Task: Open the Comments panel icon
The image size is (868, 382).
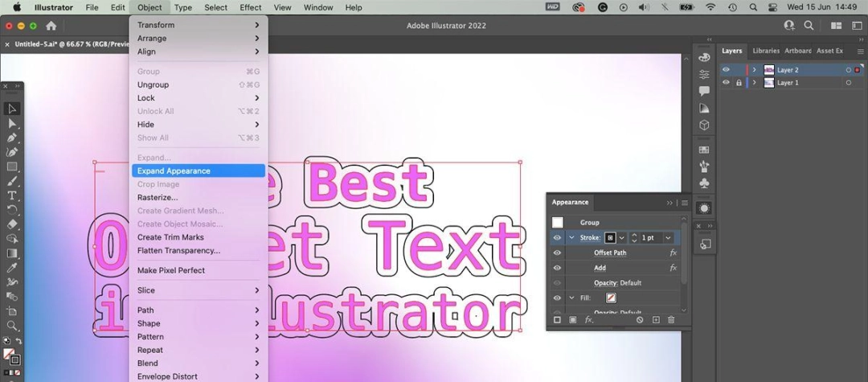Action: [x=704, y=91]
